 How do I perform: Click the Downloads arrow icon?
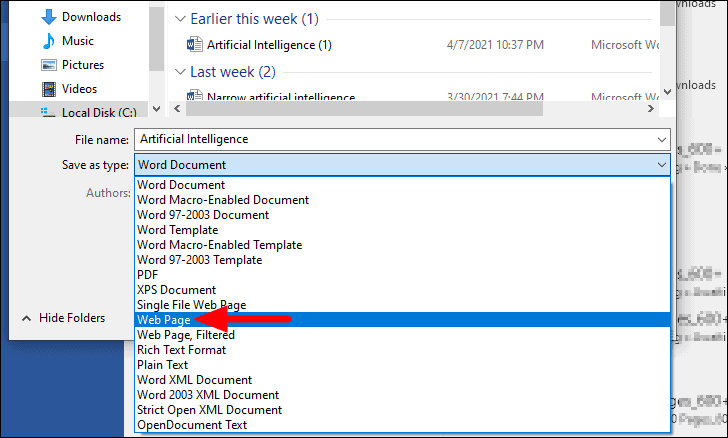tap(49, 17)
